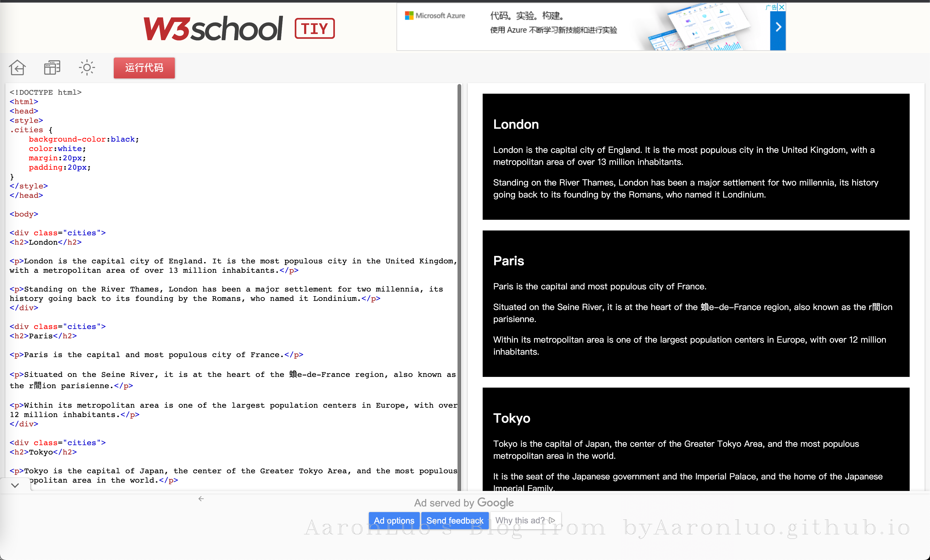Click the Google logo in 'Ad served by'
Screen dimensions: 930x560
tap(495, 503)
